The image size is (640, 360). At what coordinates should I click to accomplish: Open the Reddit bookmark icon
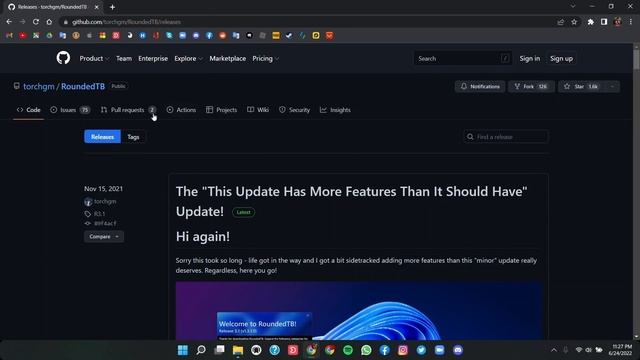point(222,36)
